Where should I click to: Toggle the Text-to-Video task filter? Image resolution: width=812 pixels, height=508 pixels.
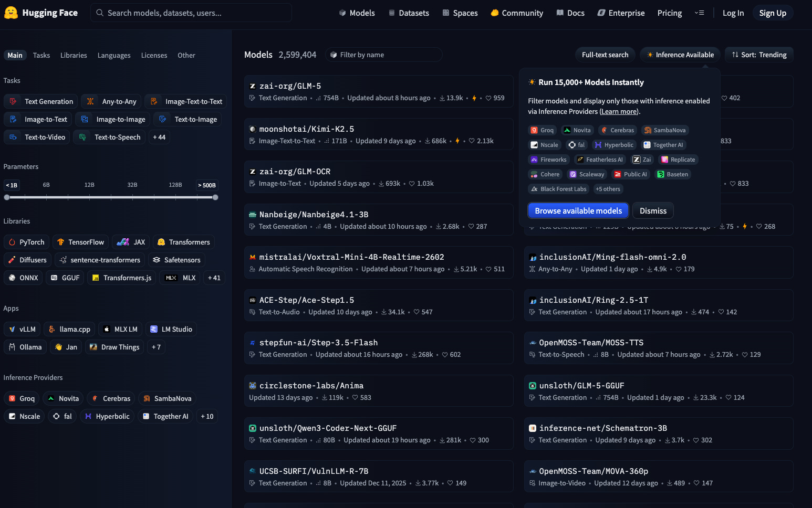(37, 137)
